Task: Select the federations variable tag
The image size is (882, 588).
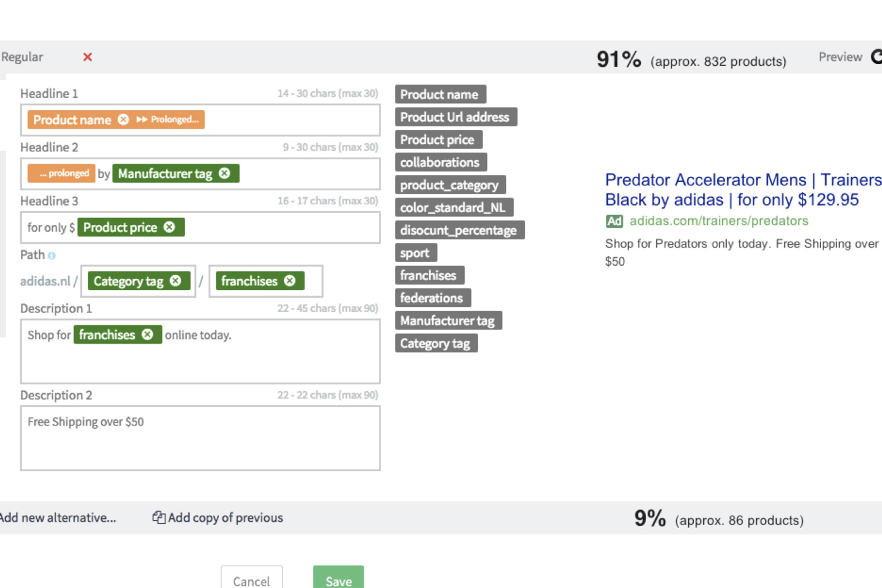Action: 433,298
